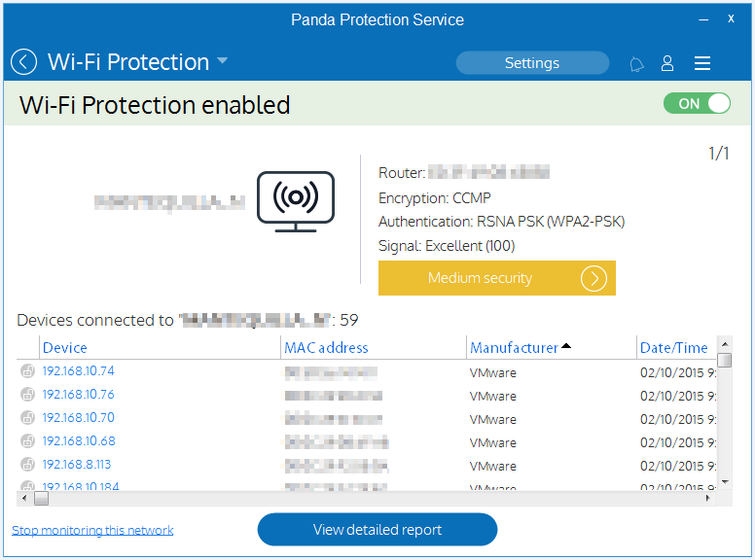Click the lock icon beside 192.168.10.74
The height and width of the screenshot is (560, 755).
pyautogui.click(x=27, y=371)
